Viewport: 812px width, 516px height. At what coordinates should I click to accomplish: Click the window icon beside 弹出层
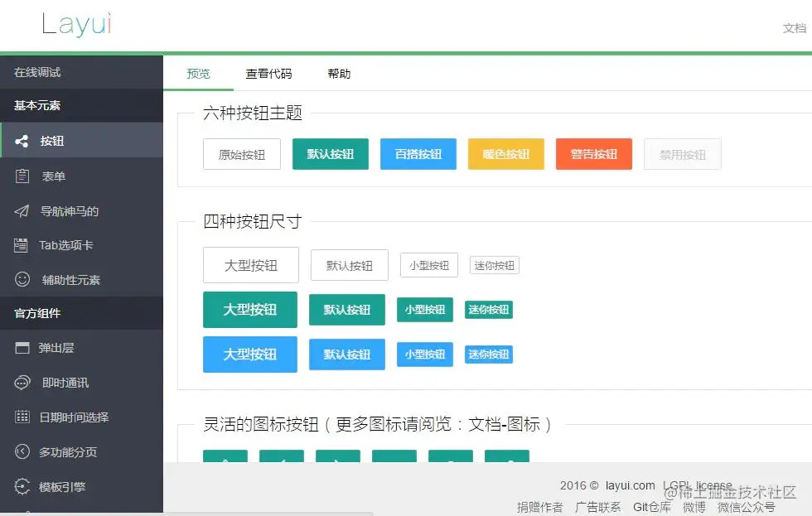(22, 348)
